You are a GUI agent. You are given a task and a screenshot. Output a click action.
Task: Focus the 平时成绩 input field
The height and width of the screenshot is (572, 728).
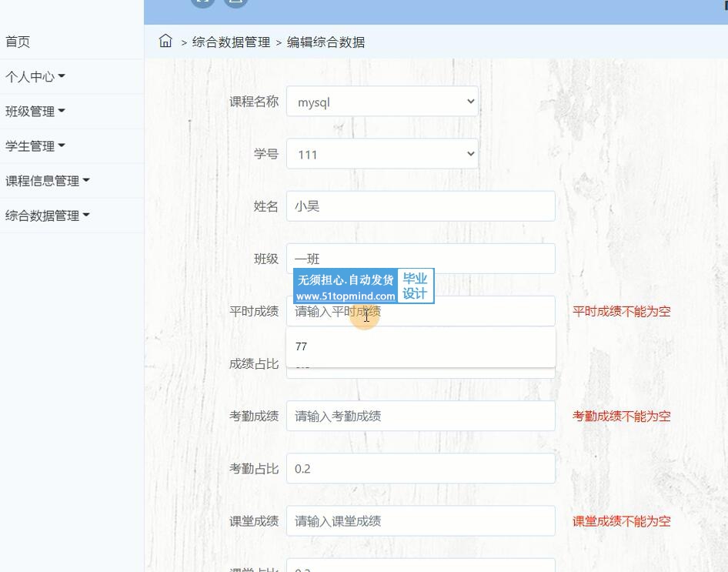point(477,312)
